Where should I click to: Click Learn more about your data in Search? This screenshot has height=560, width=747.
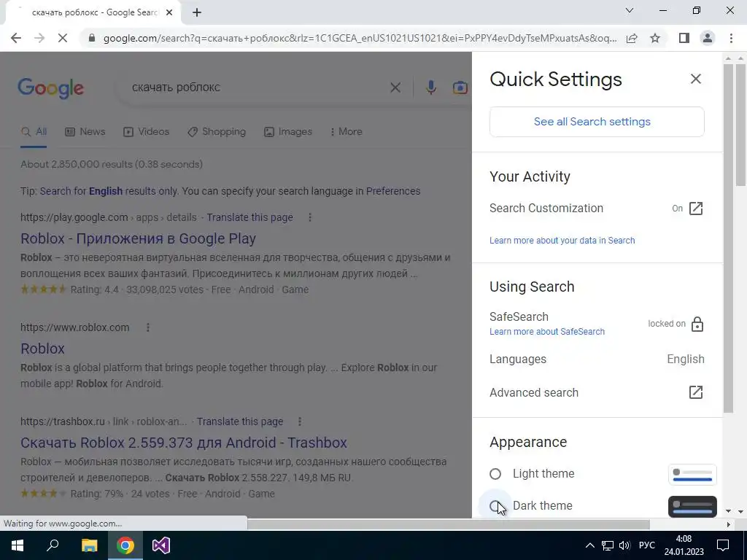562,241
